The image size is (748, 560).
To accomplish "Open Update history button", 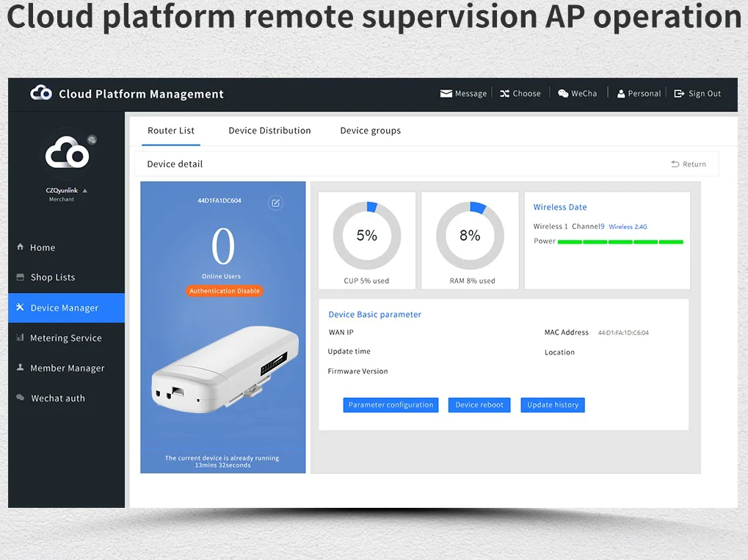I will (x=553, y=405).
